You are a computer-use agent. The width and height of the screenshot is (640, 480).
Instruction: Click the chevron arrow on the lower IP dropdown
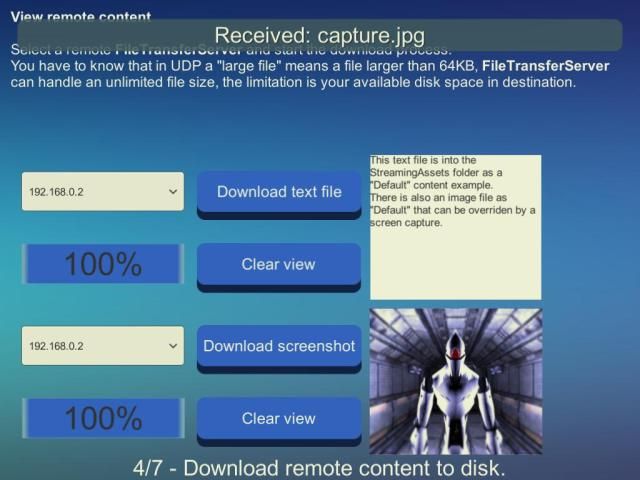point(172,346)
